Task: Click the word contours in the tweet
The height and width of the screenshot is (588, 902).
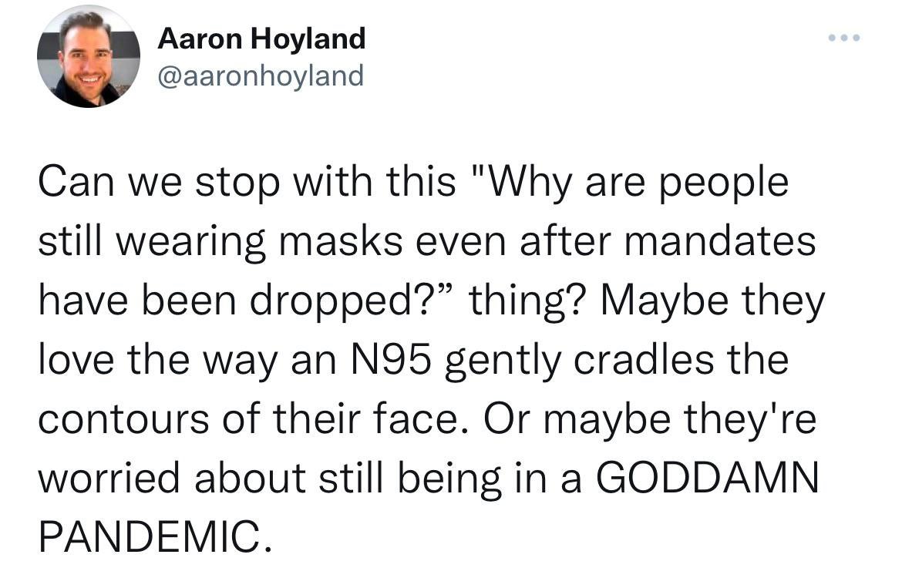Action: [123, 418]
